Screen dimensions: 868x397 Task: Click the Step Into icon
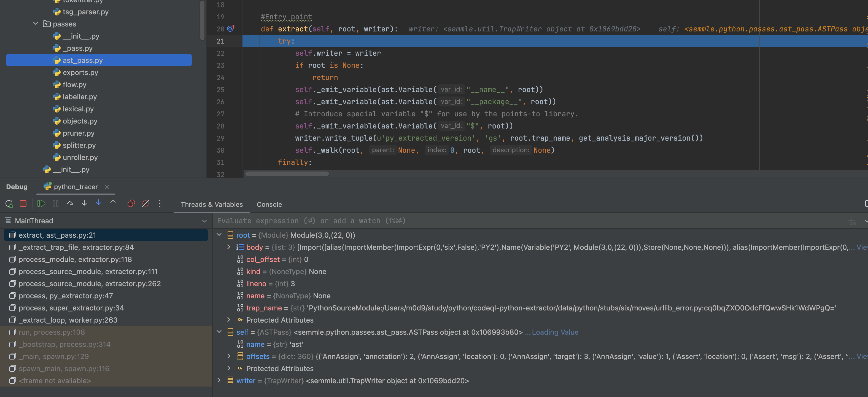(84, 203)
